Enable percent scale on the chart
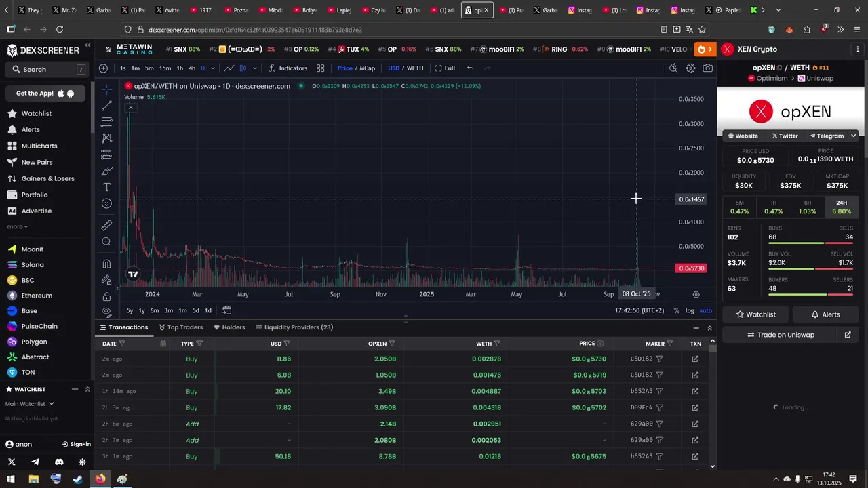 677,310
